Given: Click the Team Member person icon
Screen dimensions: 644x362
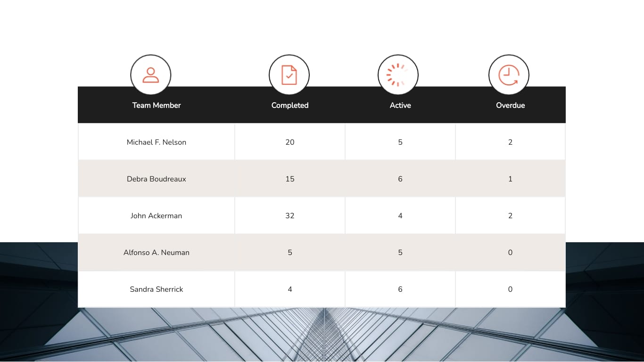Looking at the screenshot, I should click(x=150, y=74).
